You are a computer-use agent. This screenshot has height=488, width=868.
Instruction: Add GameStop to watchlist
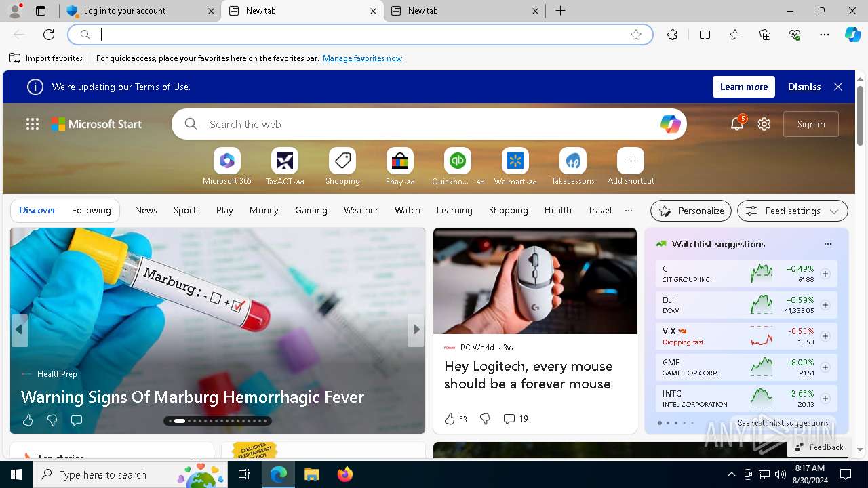pos(825,367)
